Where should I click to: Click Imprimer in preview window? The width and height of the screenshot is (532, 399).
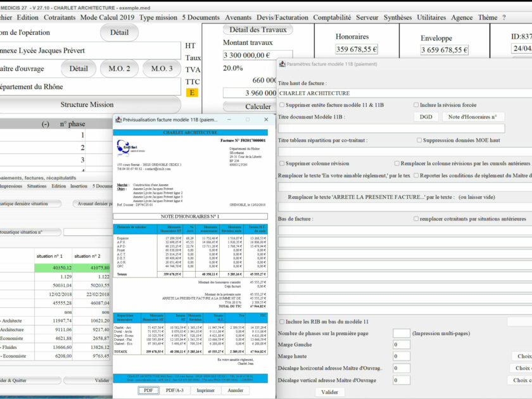[x=206, y=391]
